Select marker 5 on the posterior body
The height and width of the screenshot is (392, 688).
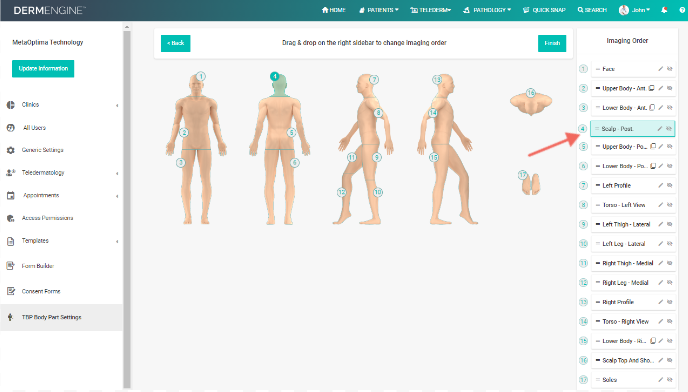click(291, 132)
